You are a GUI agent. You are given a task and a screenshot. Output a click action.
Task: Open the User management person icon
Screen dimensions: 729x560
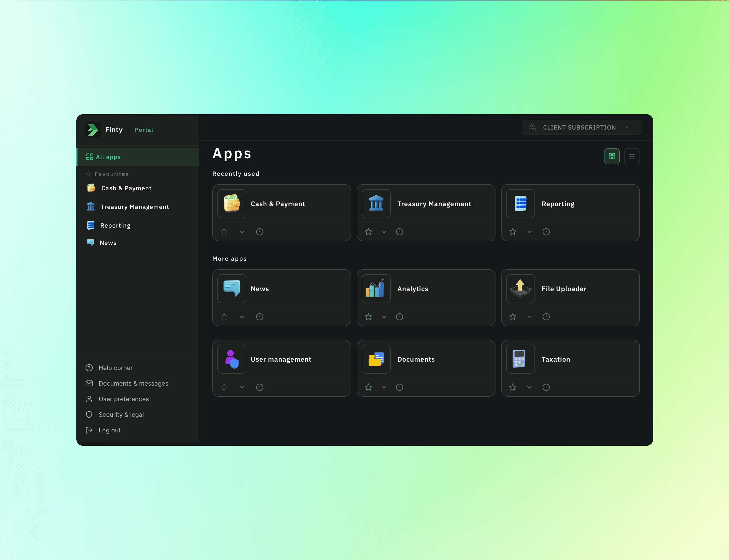(232, 359)
